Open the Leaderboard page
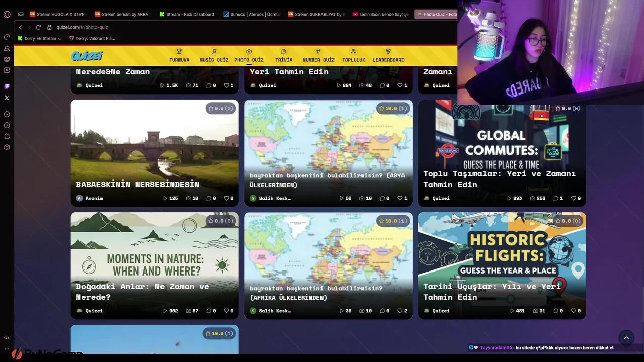 click(x=388, y=55)
